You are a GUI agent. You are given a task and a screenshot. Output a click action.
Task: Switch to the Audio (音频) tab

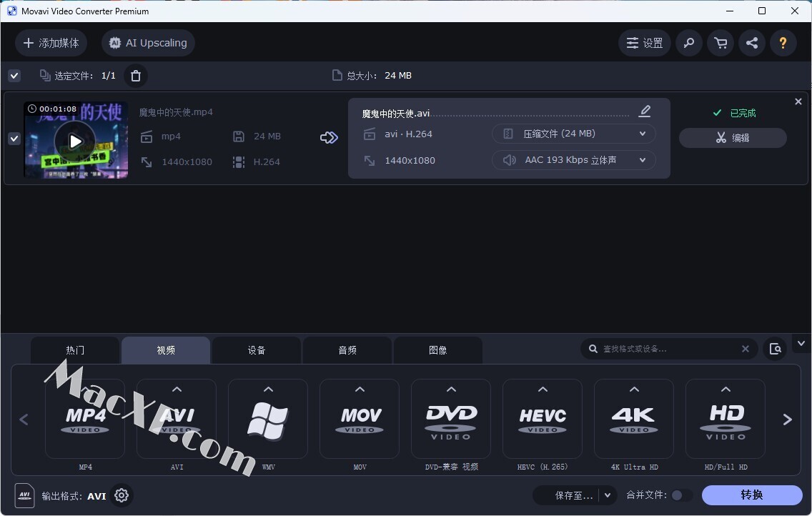coord(347,350)
